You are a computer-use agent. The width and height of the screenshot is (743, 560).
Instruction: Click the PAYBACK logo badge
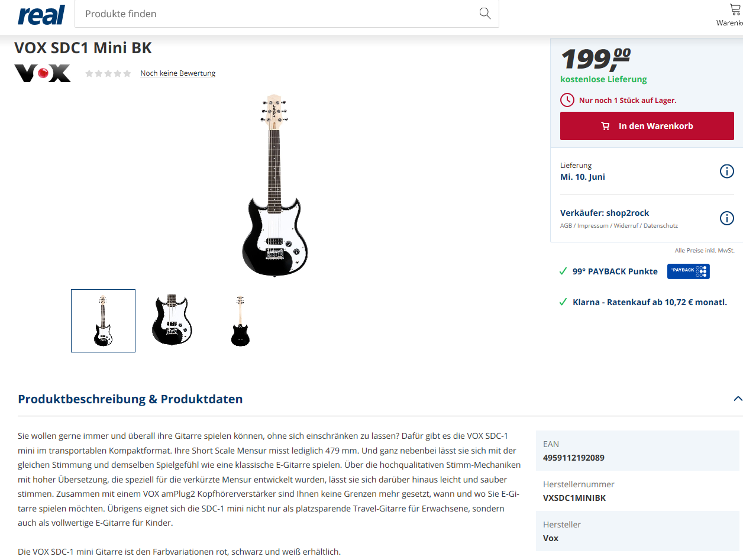point(688,271)
